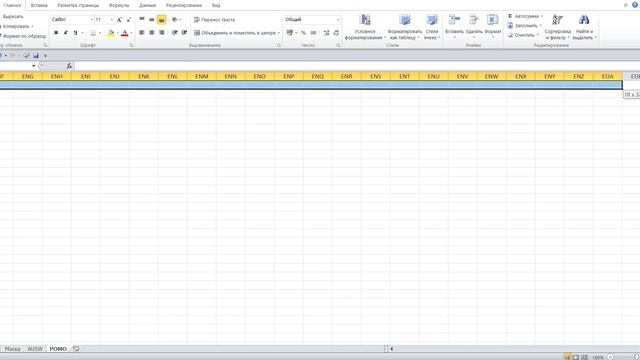
Task: Open the Calibri font name dropdown
Action: 91,20
